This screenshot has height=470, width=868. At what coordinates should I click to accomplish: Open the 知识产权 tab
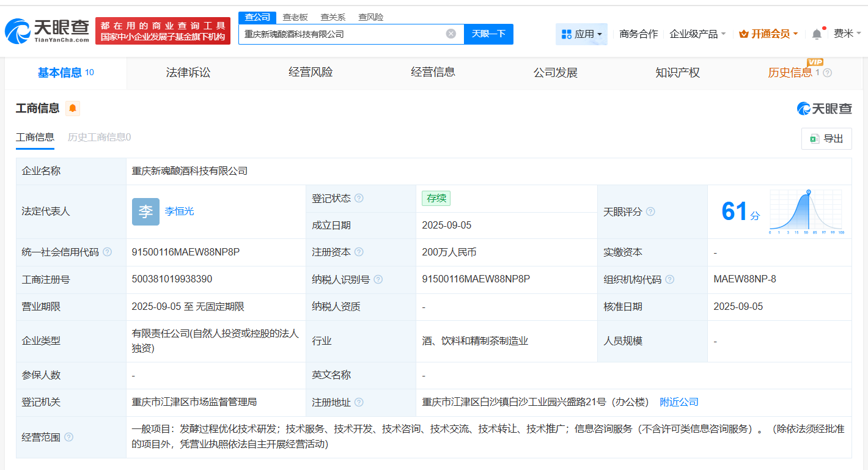click(x=677, y=72)
